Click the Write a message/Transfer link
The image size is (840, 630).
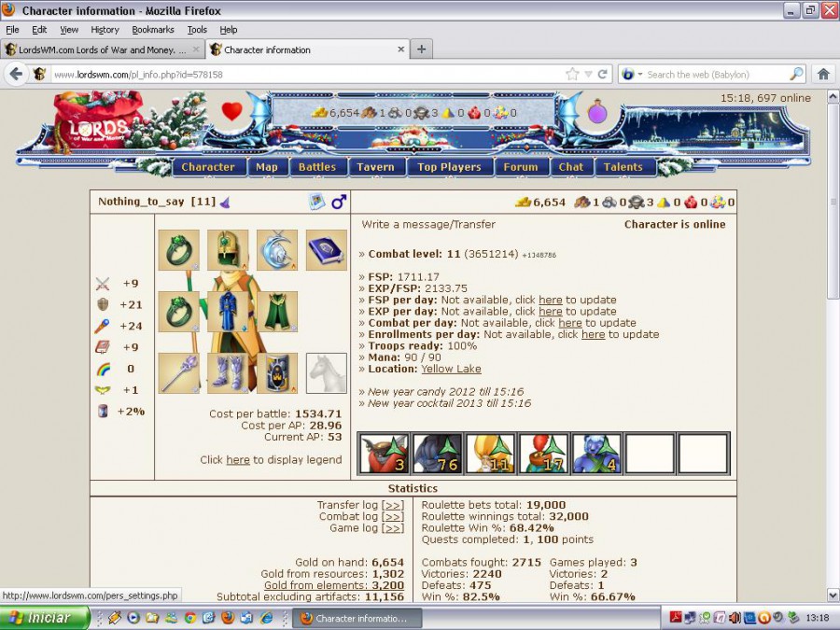click(x=428, y=224)
